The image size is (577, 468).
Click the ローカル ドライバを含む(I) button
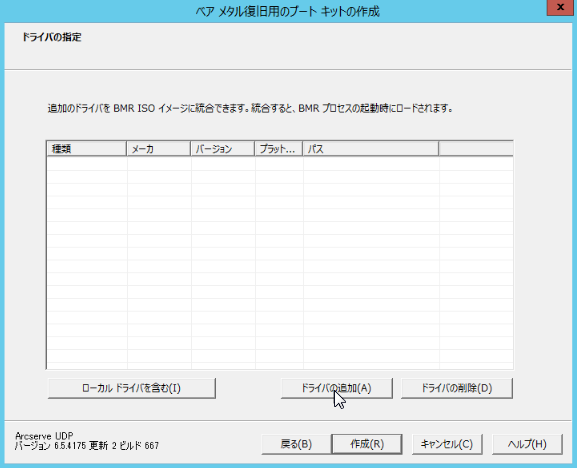(132, 388)
